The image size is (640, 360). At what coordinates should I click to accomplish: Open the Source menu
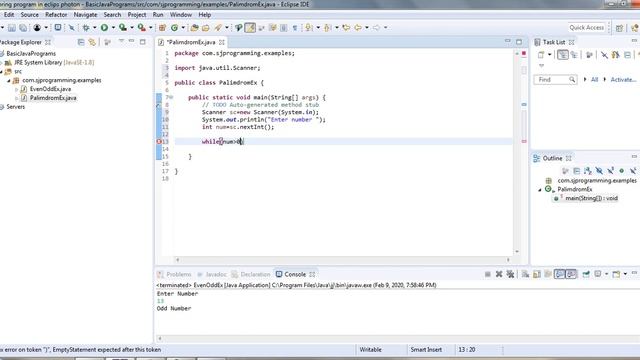point(29,15)
